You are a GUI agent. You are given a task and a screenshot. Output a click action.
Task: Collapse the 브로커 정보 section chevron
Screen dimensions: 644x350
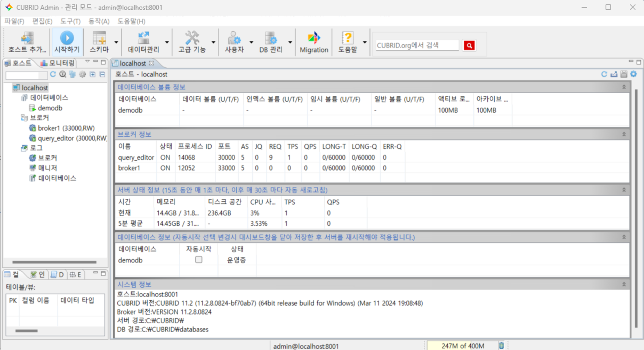pyautogui.click(x=624, y=134)
